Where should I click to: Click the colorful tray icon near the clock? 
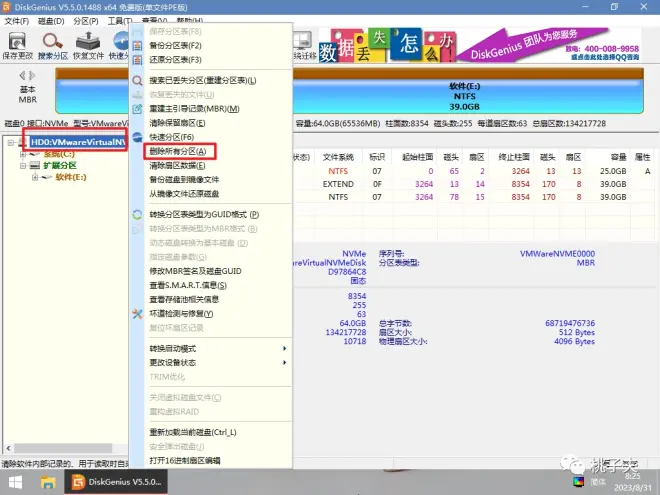[579, 482]
